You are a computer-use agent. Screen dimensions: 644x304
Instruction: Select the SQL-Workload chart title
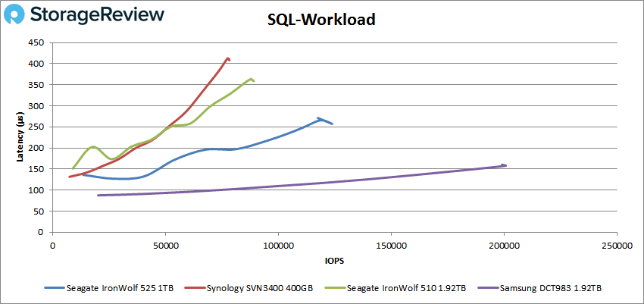click(321, 19)
